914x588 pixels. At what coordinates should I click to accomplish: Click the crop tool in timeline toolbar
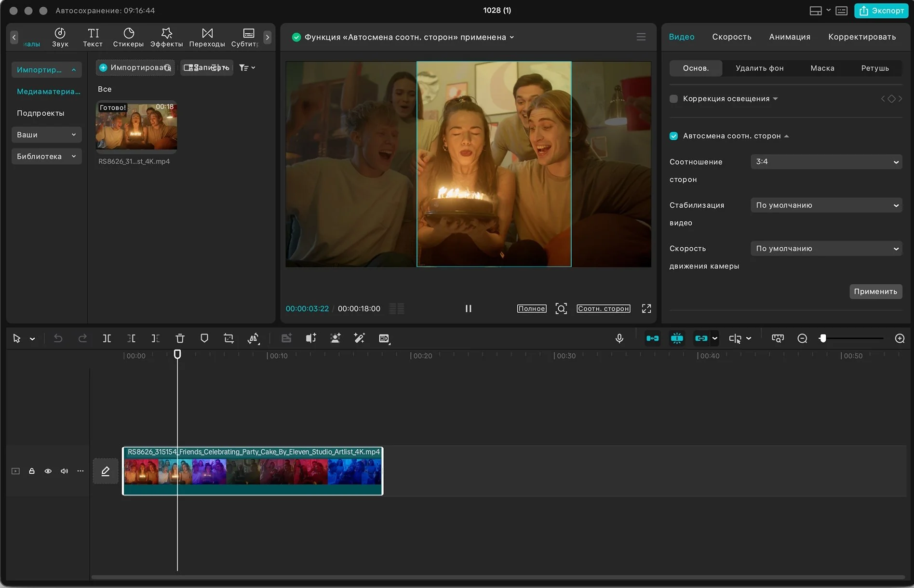[x=228, y=338]
